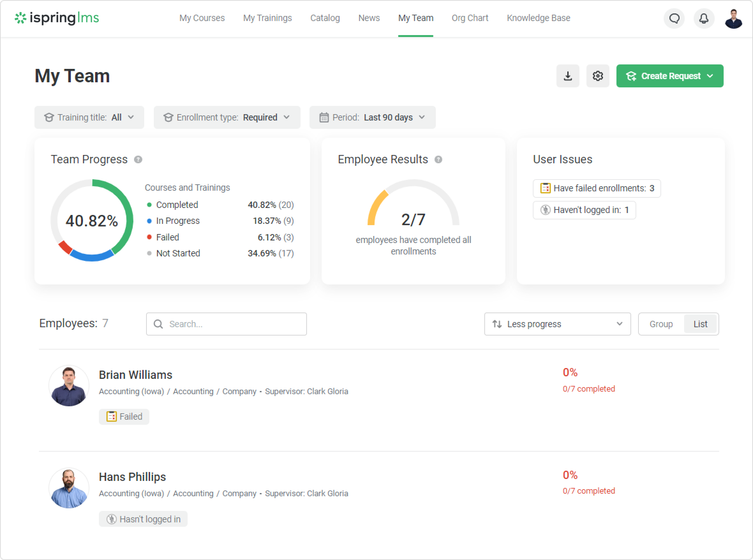This screenshot has height=560, width=753.
Task: Open Brian Williams' profile name
Action: pyautogui.click(x=135, y=375)
